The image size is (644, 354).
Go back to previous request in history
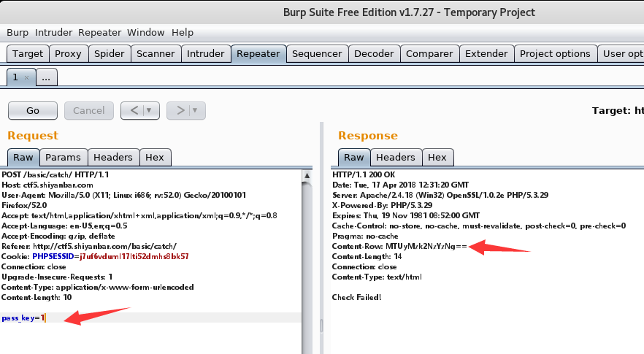point(134,110)
